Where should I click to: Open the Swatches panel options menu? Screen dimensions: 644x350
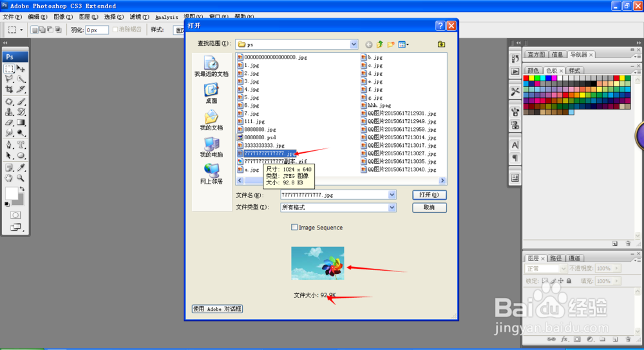[638, 72]
